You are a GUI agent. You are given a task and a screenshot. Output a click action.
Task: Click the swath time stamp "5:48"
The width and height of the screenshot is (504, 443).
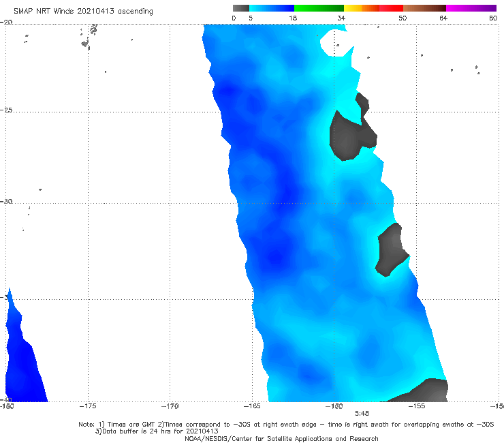[x=362, y=414]
